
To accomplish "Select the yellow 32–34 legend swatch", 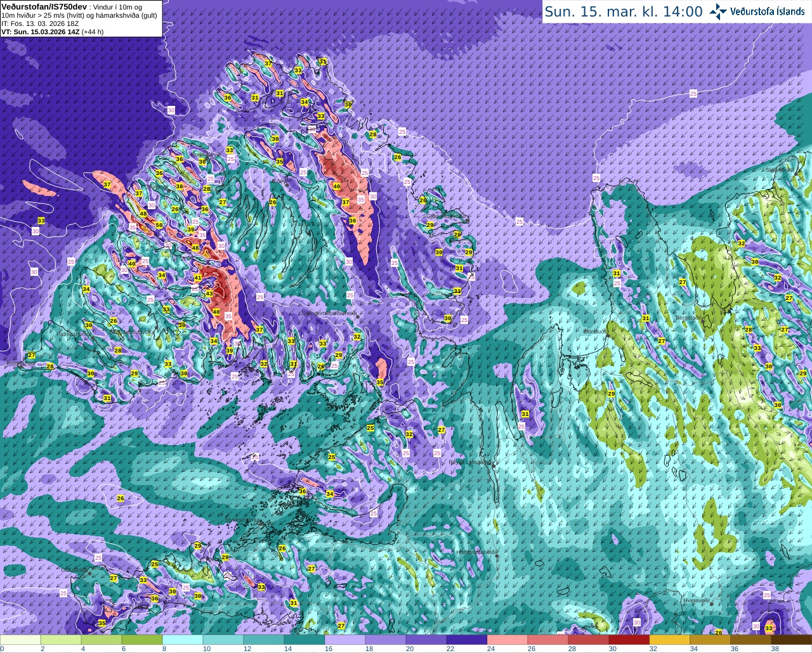I will tap(670, 639).
